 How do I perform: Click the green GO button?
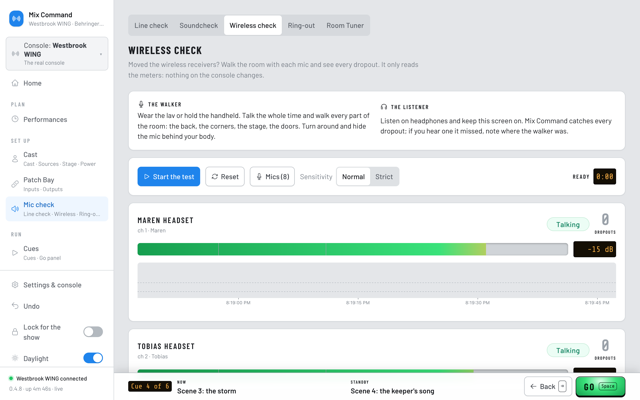[x=600, y=387]
